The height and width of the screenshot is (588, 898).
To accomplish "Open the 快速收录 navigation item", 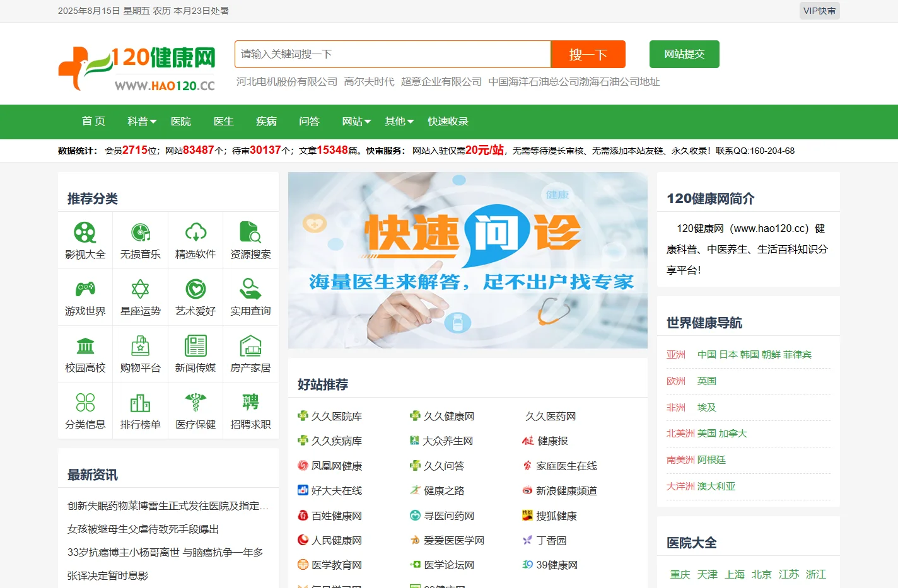I will [448, 122].
